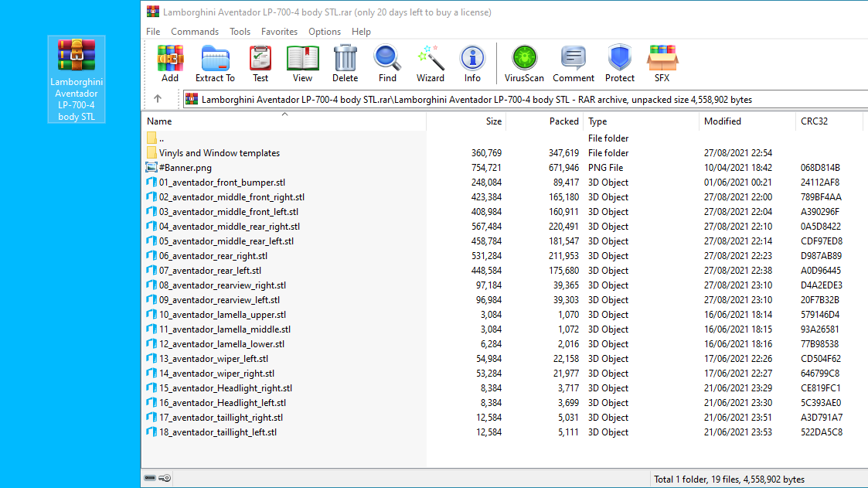Click size value 754,721

[486, 167]
